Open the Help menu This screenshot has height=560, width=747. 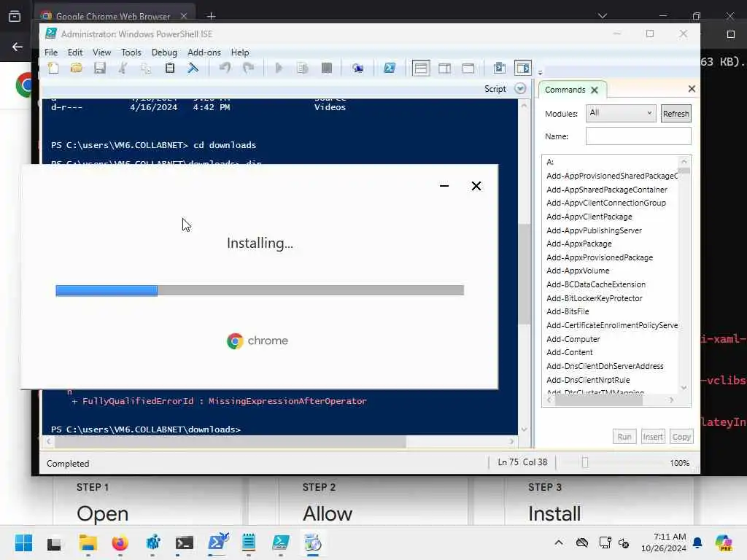pos(240,52)
